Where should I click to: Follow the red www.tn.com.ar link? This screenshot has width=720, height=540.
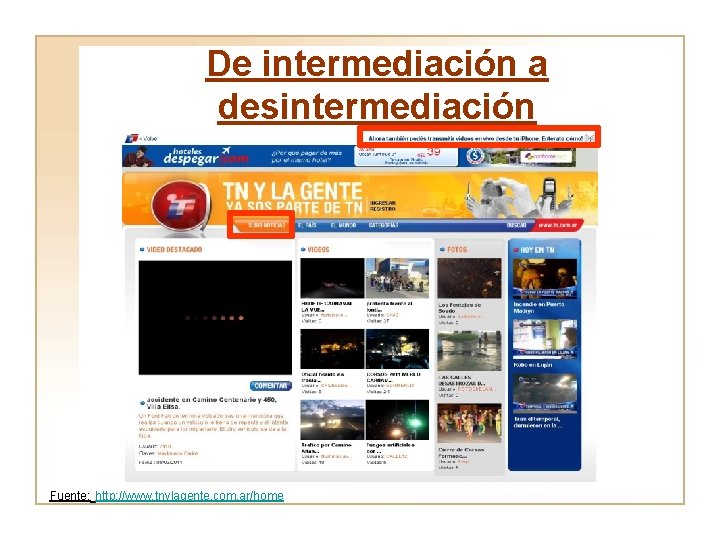point(557,225)
